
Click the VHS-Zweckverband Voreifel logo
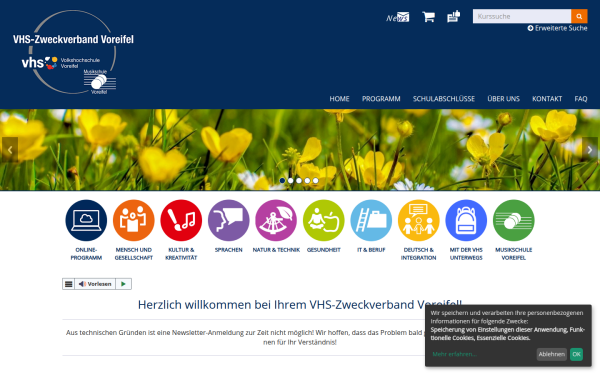[x=73, y=52]
